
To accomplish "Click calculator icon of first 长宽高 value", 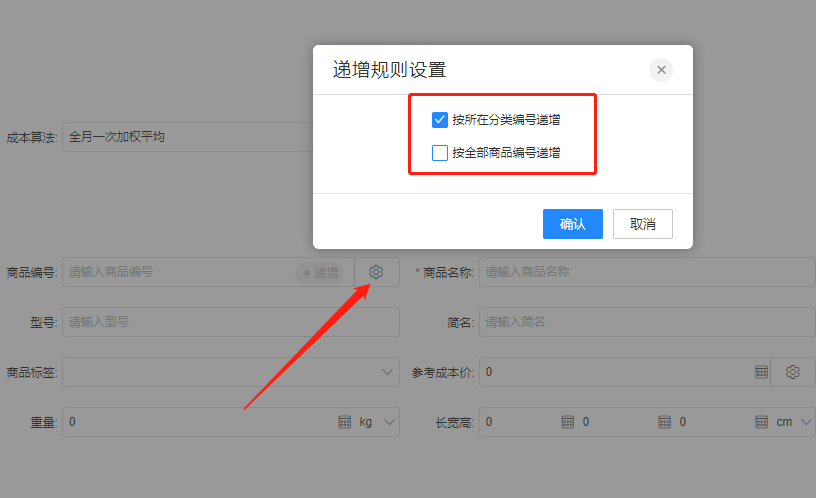I will [x=568, y=422].
